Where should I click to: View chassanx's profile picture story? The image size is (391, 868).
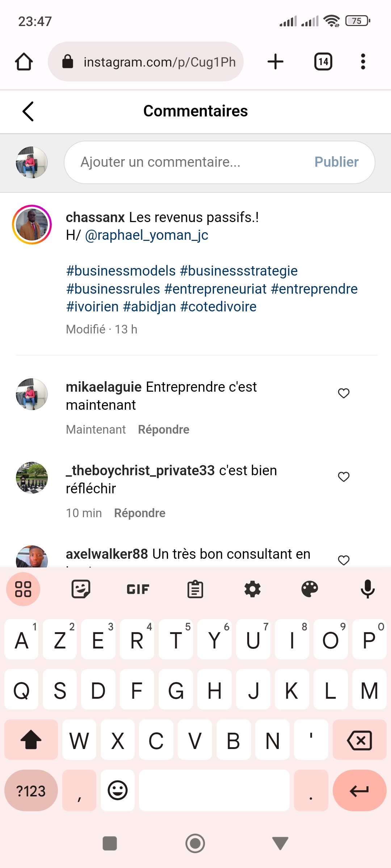pos(32,225)
